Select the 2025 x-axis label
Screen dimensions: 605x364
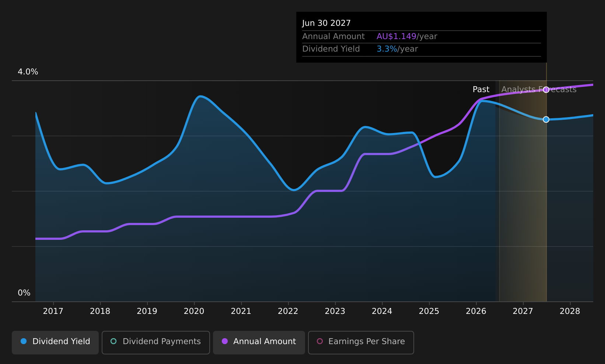(x=429, y=311)
